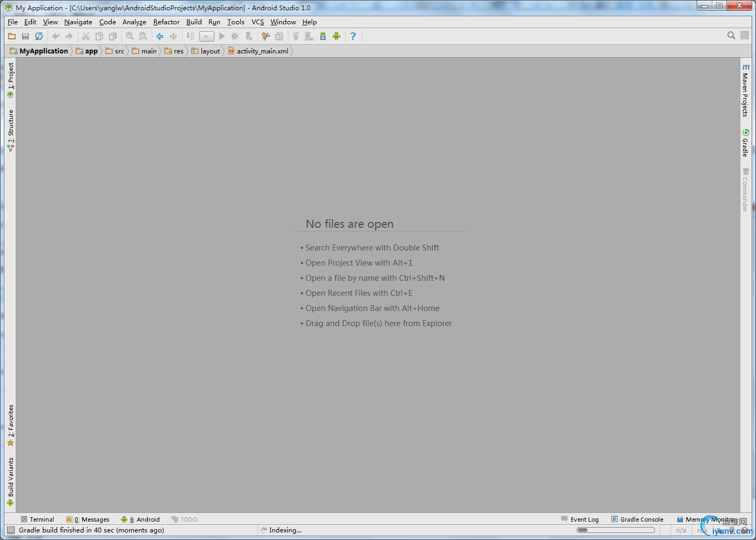The width and height of the screenshot is (756, 540).
Task: Open the File menu
Action: point(12,22)
